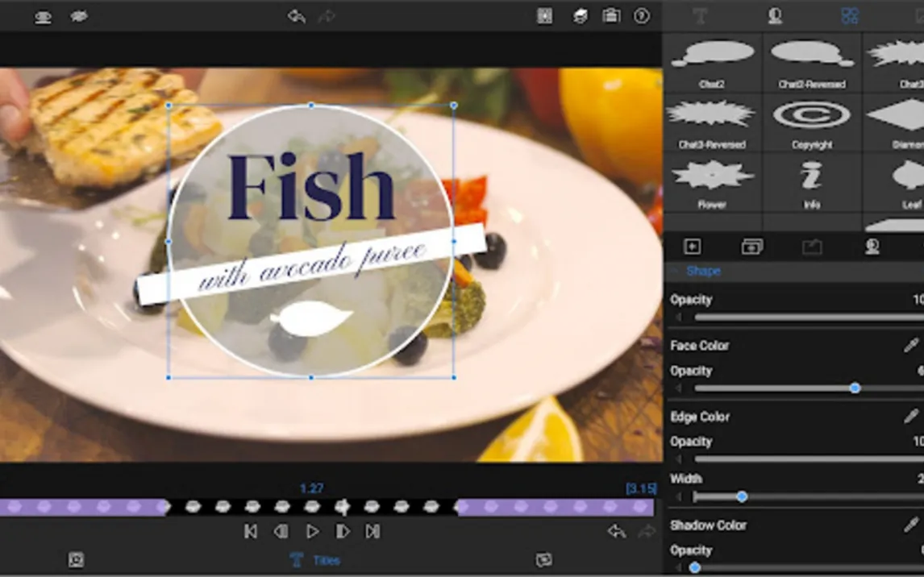Click the undo arrow in top toolbar

(x=296, y=16)
